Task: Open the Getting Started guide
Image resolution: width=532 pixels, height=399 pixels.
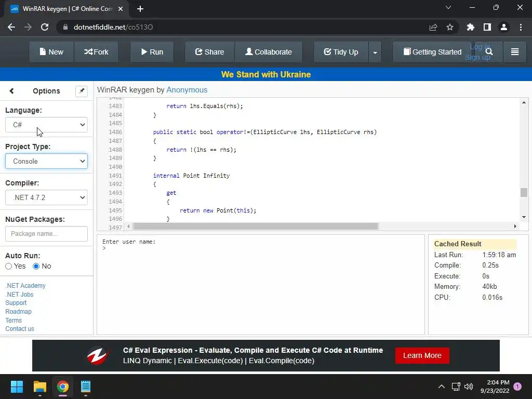Action: tap(432, 52)
